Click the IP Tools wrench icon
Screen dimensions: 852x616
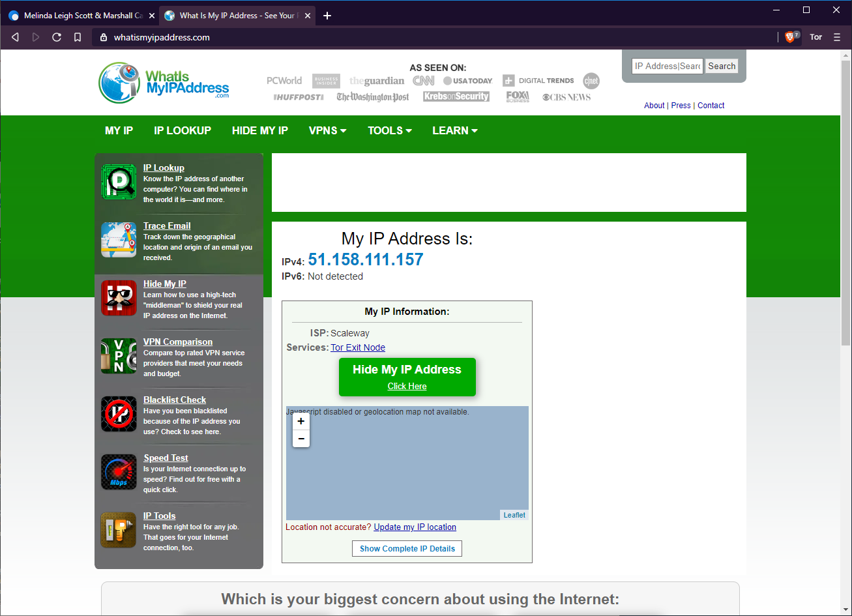point(119,530)
